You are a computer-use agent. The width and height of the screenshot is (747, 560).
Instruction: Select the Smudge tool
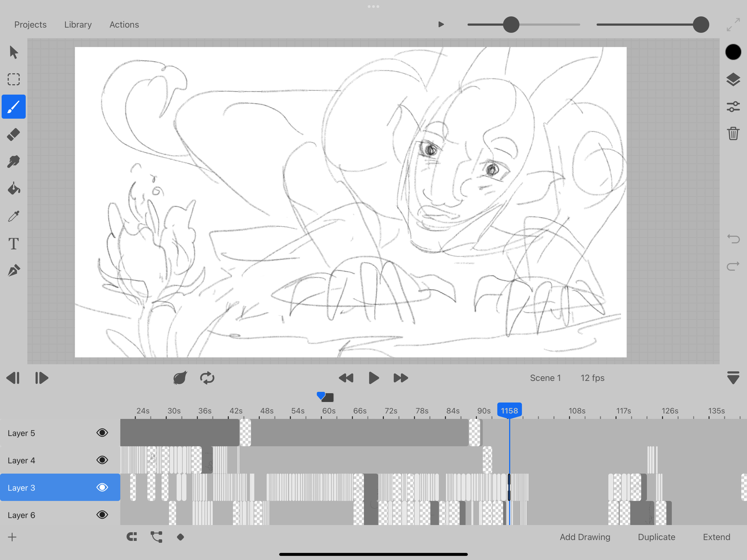coord(13,162)
